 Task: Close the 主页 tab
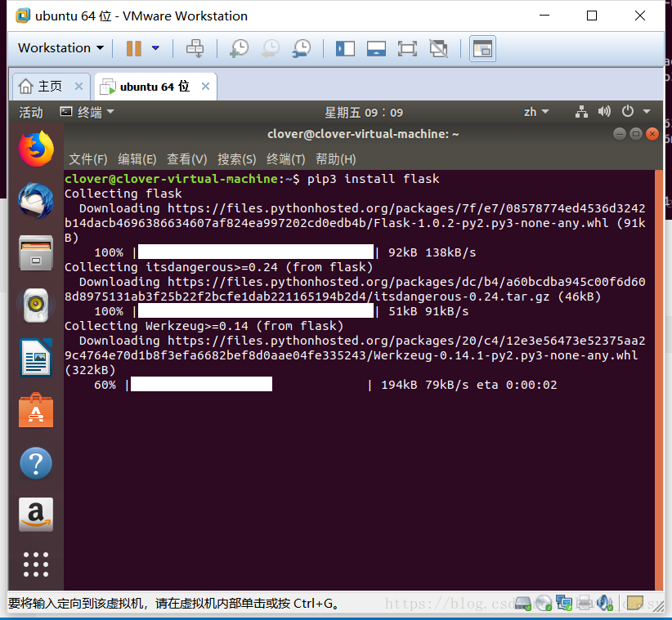coord(78,86)
